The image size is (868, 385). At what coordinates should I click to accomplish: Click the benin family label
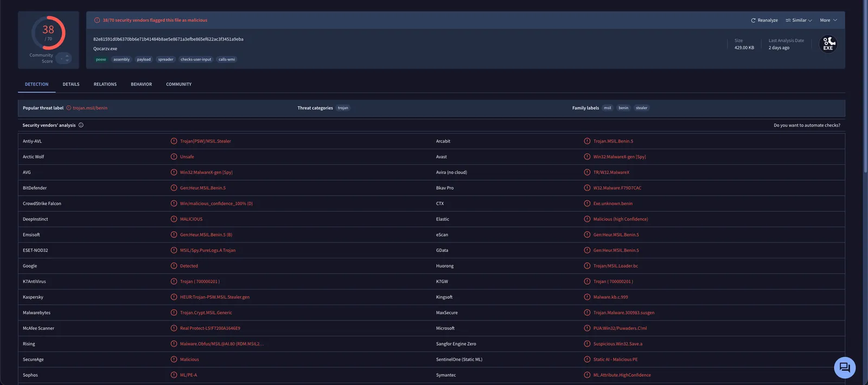[623, 108]
